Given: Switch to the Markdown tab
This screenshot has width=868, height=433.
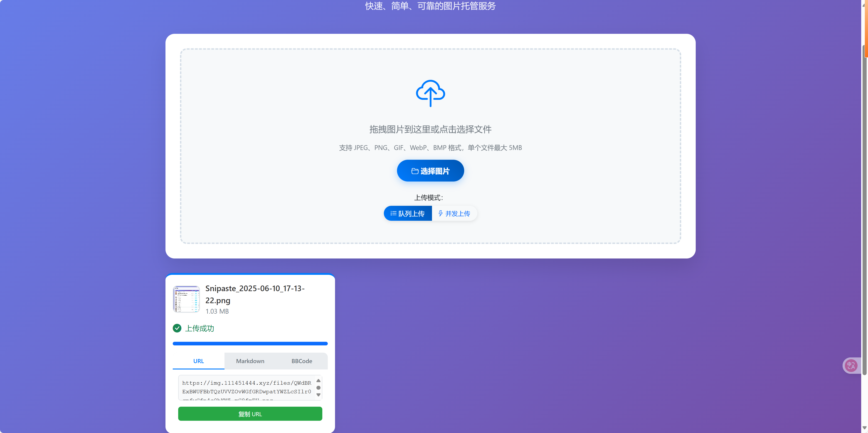Looking at the screenshot, I should point(250,361).
